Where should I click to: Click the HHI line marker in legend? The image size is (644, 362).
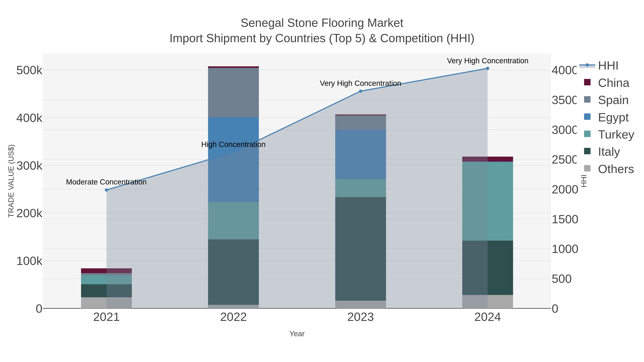(x=587, y=65)
